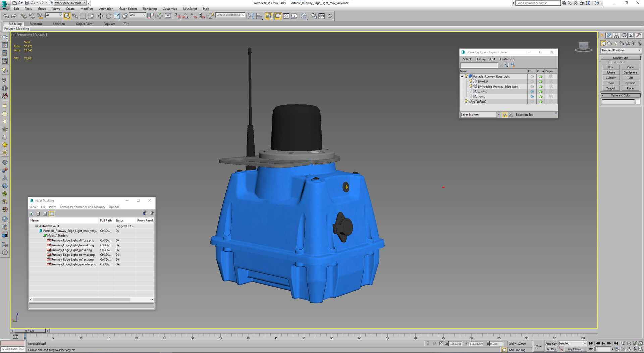Screen dimensions: 644x353
Task: Choose the Select and Uniform Scale tool
Action: click(x=116, y=16)
